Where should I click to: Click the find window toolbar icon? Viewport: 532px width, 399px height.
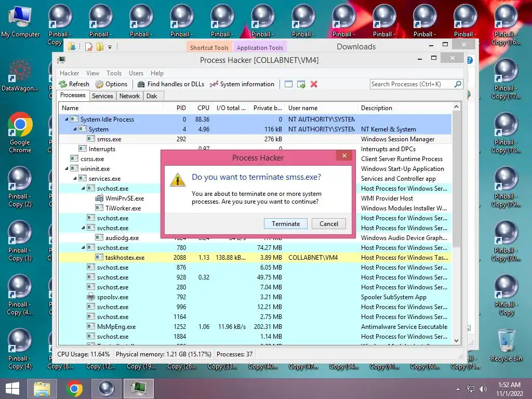tap(288, 84)
